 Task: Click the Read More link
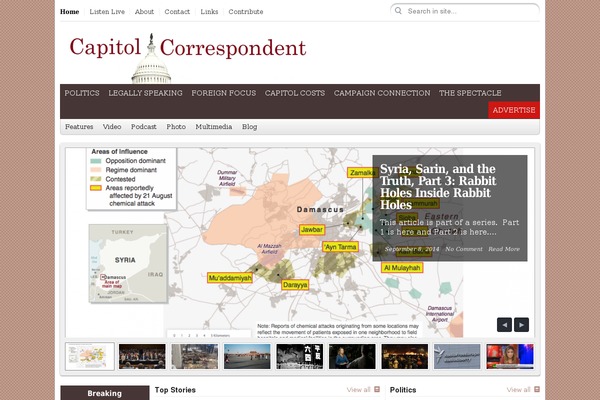504,249
